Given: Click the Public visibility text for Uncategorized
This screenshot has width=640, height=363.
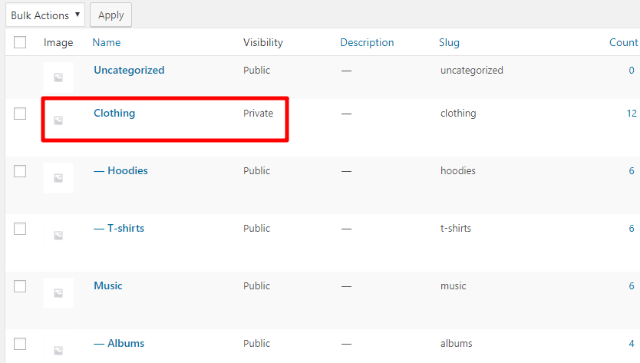Looking at the screenshot, I should (257, 70).
